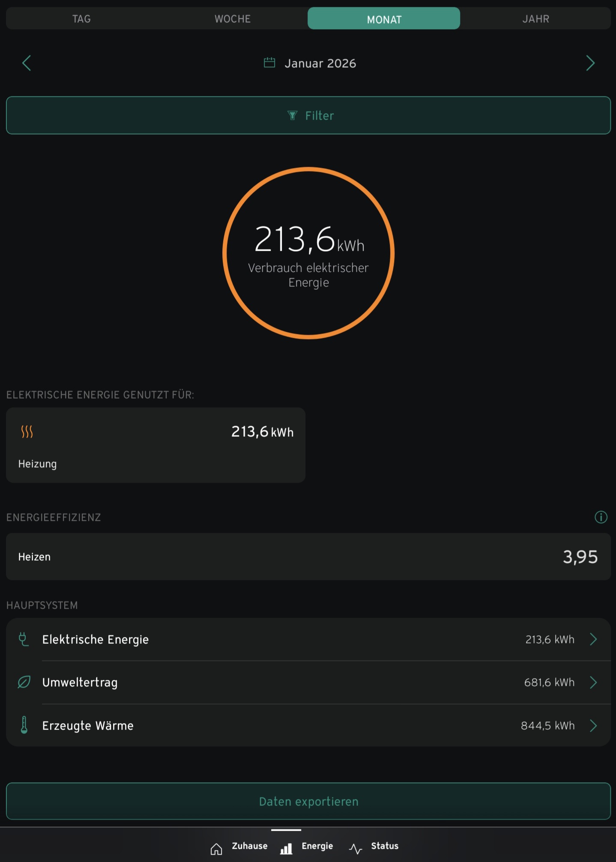
Task: Go to the next month arrow
Action: 590,63
